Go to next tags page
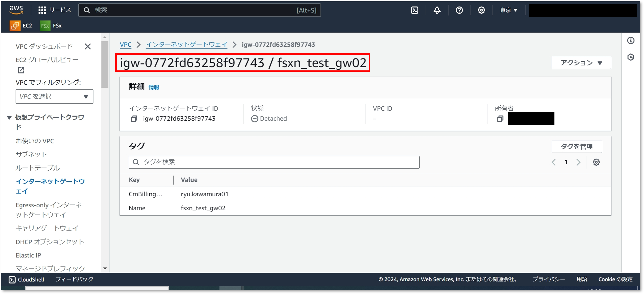 (578, 162)
